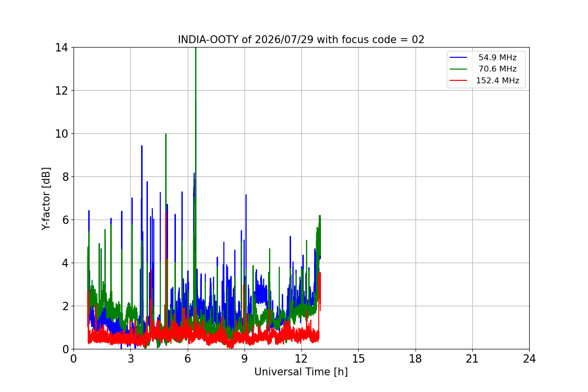Screen dimensions: 588x392
Task: Click the INDIA-OOTY plot title
Action: pos(301,40)
